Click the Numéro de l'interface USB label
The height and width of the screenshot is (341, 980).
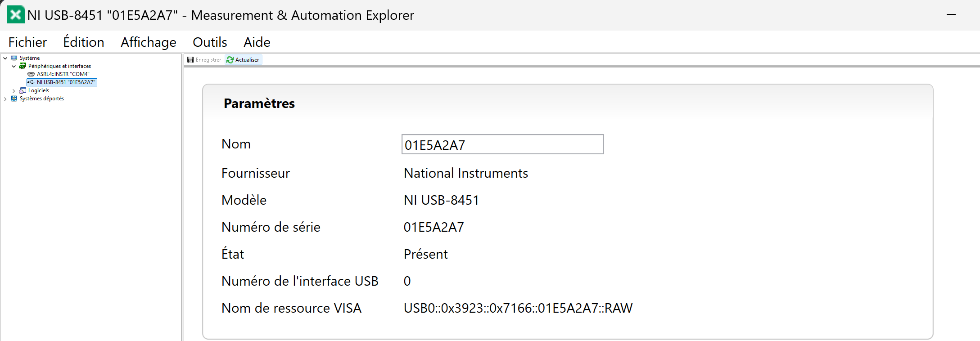point(300,281)
